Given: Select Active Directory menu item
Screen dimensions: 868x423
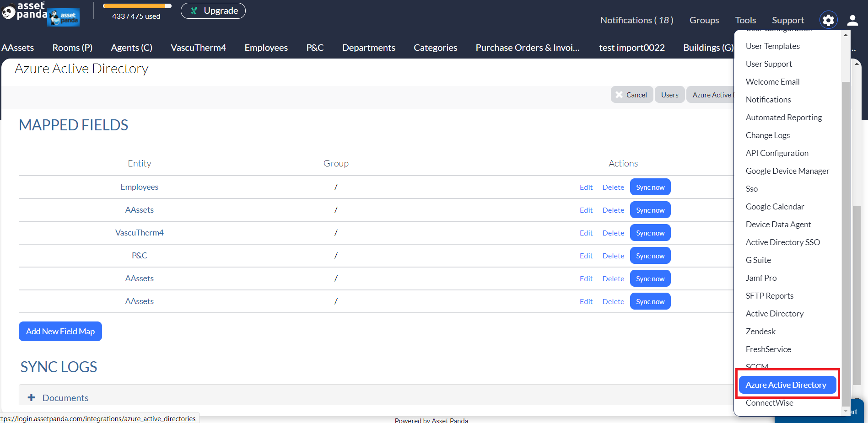Looking at the screenshot, I should [775, 314].
